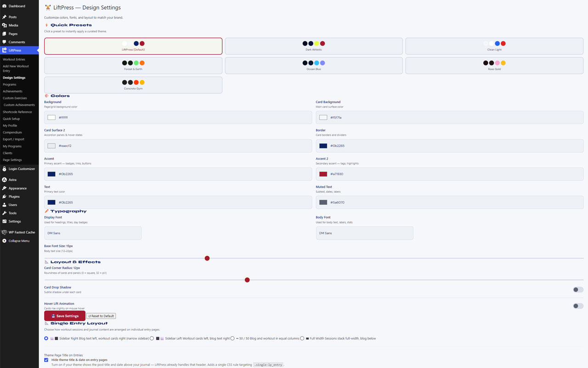588x368 pixels.
Task: Click the ruler icon beside Single Entry Layout
Action: pyautogui.click(x=46, y=323)
